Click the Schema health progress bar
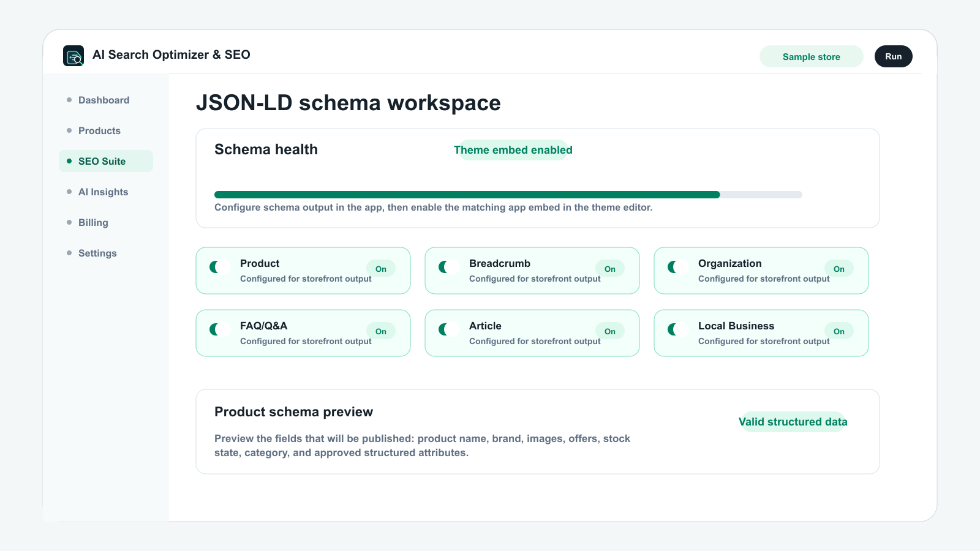 [x=508, y=195]
